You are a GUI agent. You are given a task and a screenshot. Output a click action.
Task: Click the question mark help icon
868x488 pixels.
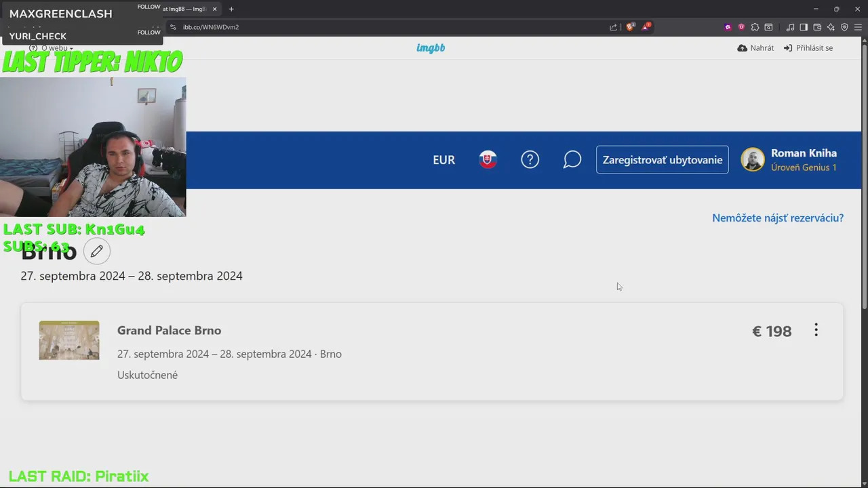click(x=530, y=160)
